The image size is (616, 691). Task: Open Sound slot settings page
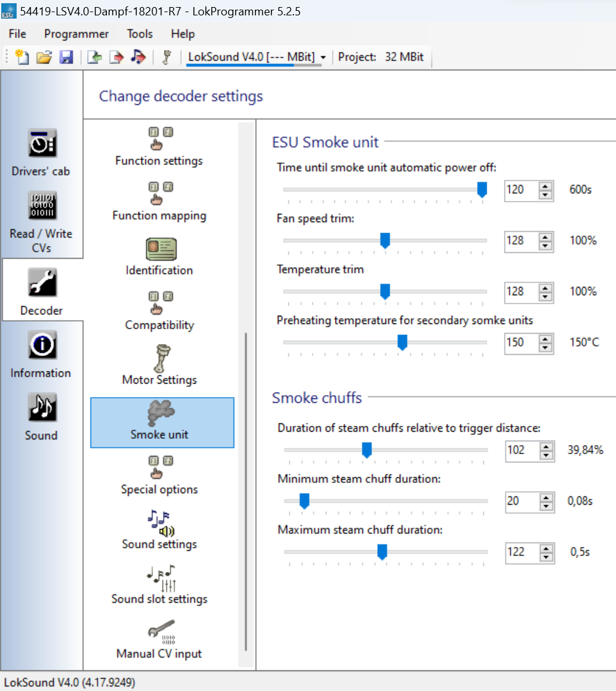point(159,585)
